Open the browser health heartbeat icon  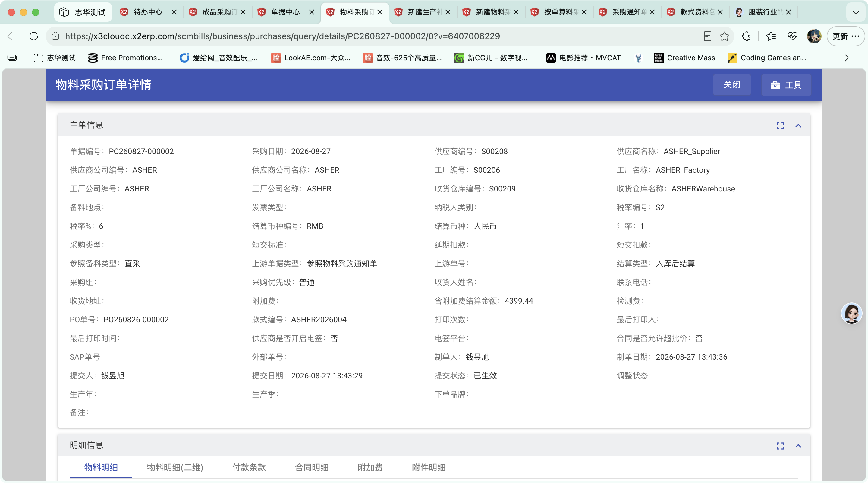tap(793, 36)
